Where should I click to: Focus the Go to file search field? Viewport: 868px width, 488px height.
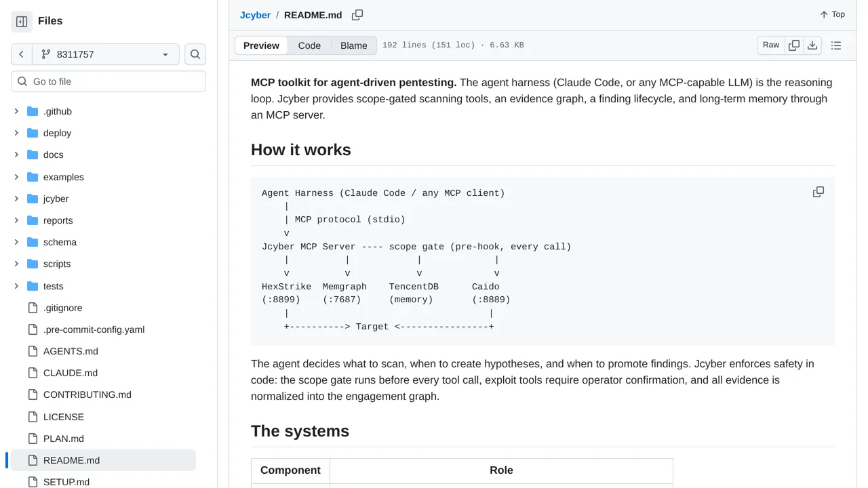(108, 81)
